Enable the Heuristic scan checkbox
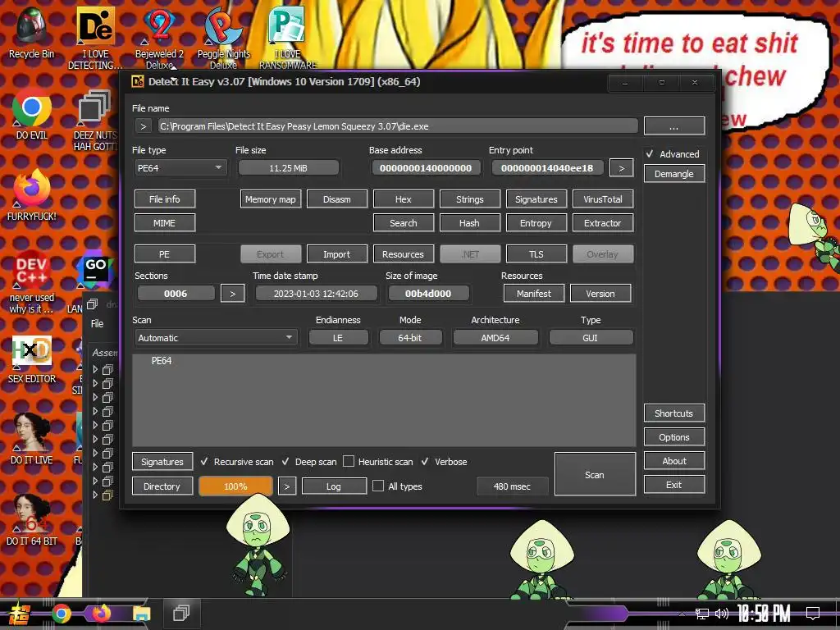Image resolution: width=840 pixels, height=630 pixels. [348, 461]
